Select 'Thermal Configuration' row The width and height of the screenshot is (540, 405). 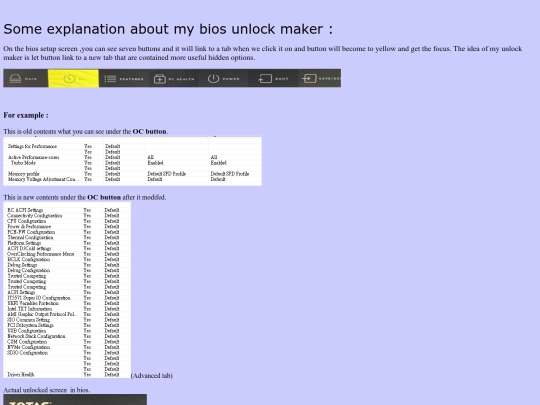click(x=67, y=238)
